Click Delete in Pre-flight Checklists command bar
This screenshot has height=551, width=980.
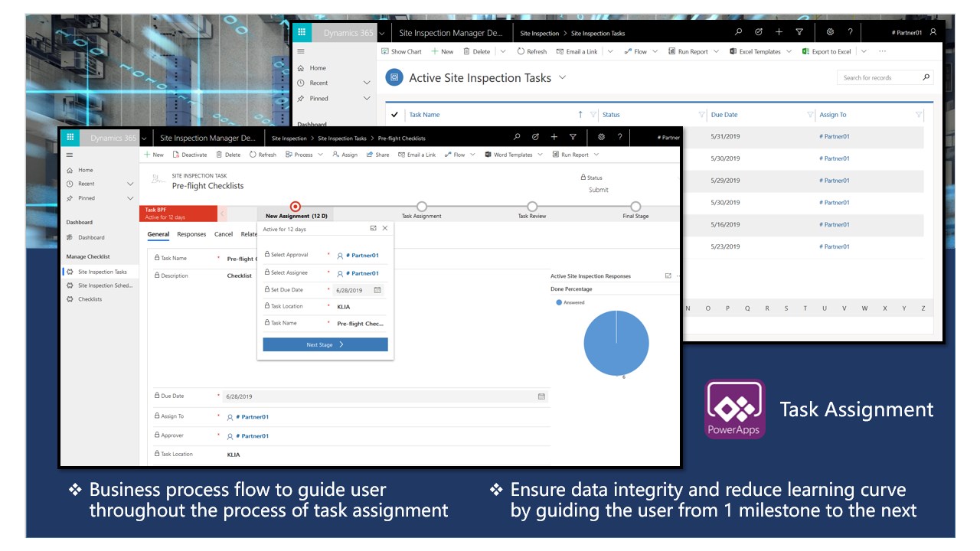[228, 155]
